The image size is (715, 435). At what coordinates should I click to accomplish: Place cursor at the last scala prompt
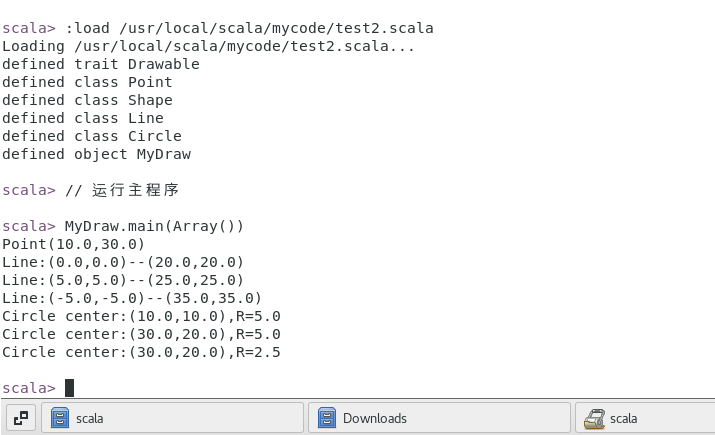click(70, 388)
